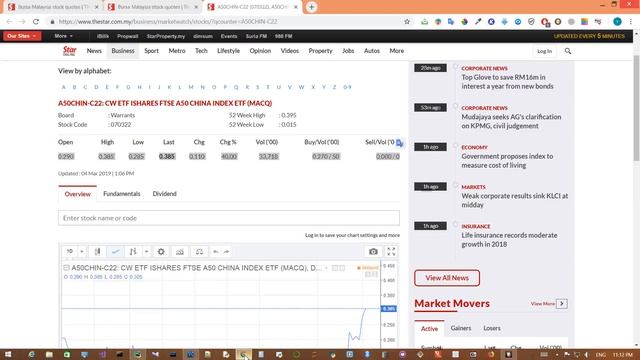The width and height of the screenshot is (640, 360).
Task: Open the chart interval 1D dropdown arrow
Action: click(x=82, y=252)
